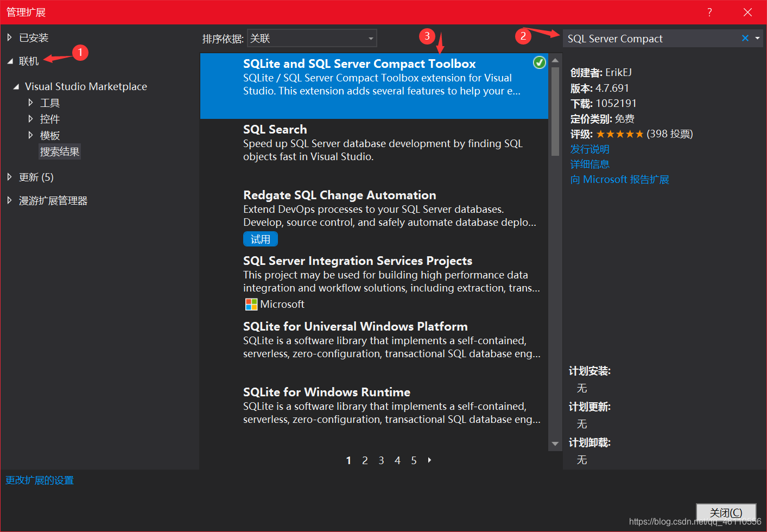Expand the 漫游扩展管理器 section

(x=9, y=200)
